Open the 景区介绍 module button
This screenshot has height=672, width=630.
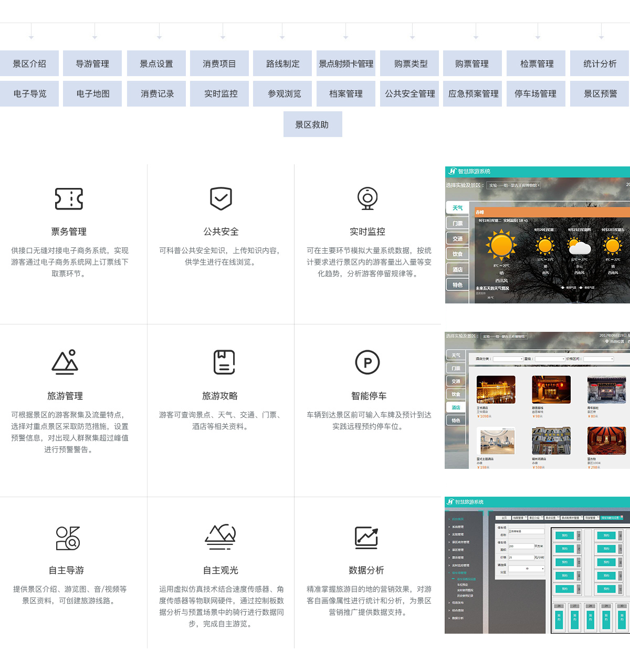(29, 64)
